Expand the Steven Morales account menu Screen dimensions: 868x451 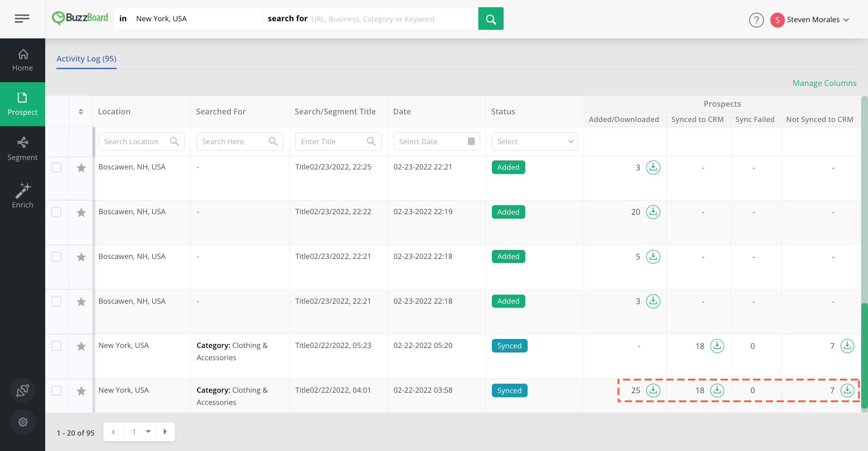[x=846, y=20]
